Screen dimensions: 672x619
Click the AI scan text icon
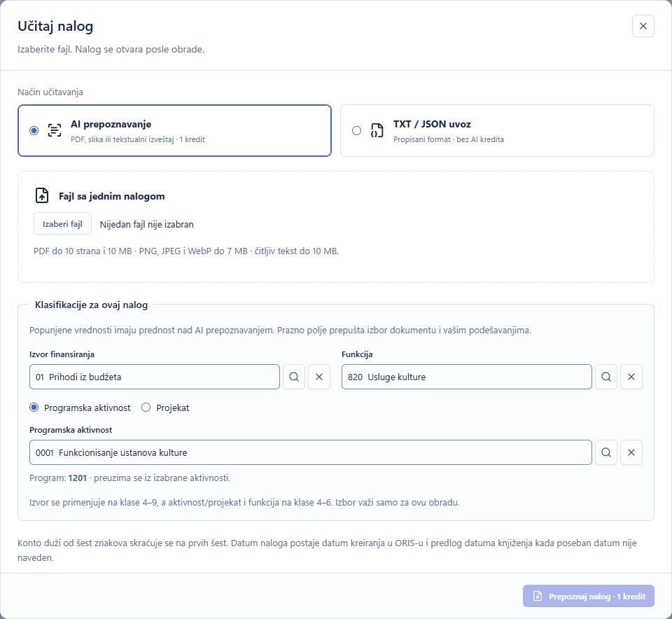pyautogui.click(x=55, y=130)
